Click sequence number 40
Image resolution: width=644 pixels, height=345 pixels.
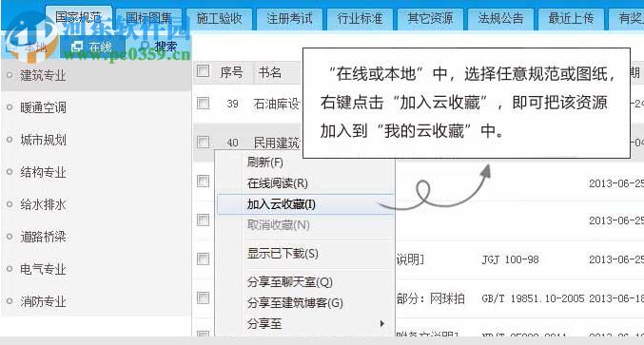coord(232,143)
